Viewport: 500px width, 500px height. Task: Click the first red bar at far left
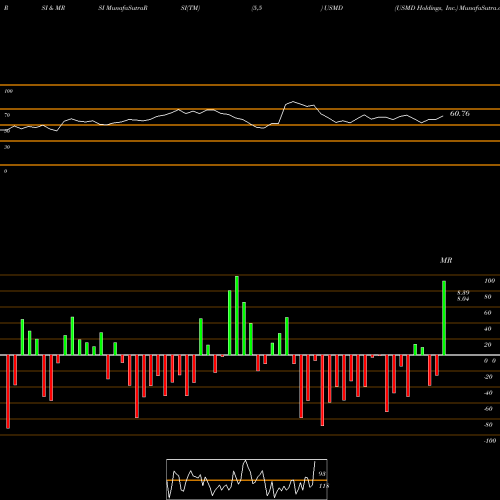coord(8,392)
